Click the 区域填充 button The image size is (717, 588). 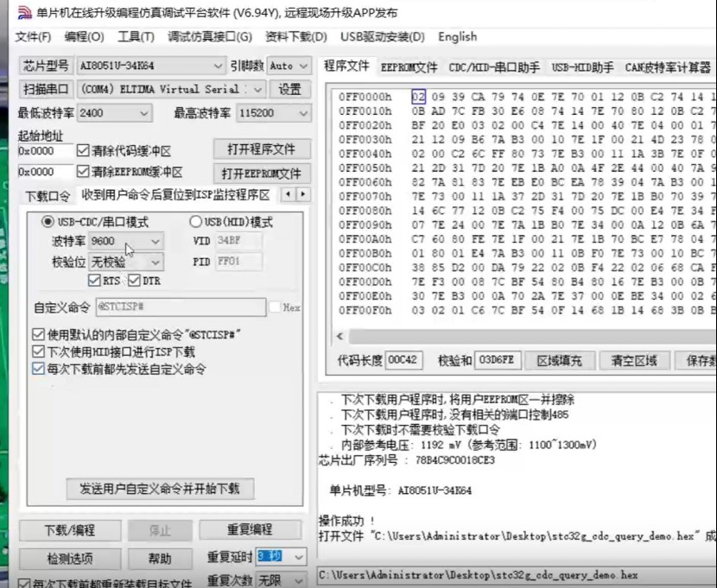(x=559, y=360)
